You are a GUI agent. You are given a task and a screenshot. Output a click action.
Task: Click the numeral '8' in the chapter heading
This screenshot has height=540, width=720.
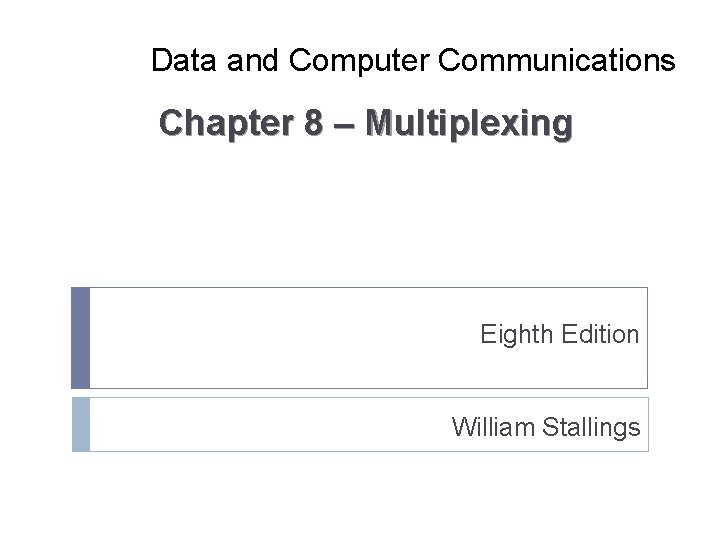pyautogui.click(x=315, y=124)
